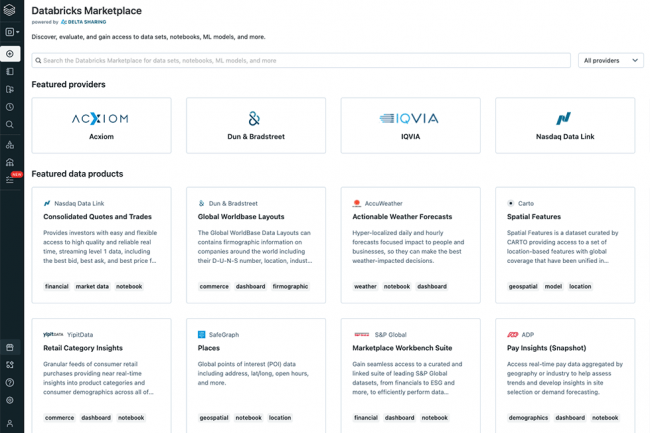This screenshot has width=650, height=433.
Task: Open the Nasdaq Data Link provider card
Action: point(565,126)
